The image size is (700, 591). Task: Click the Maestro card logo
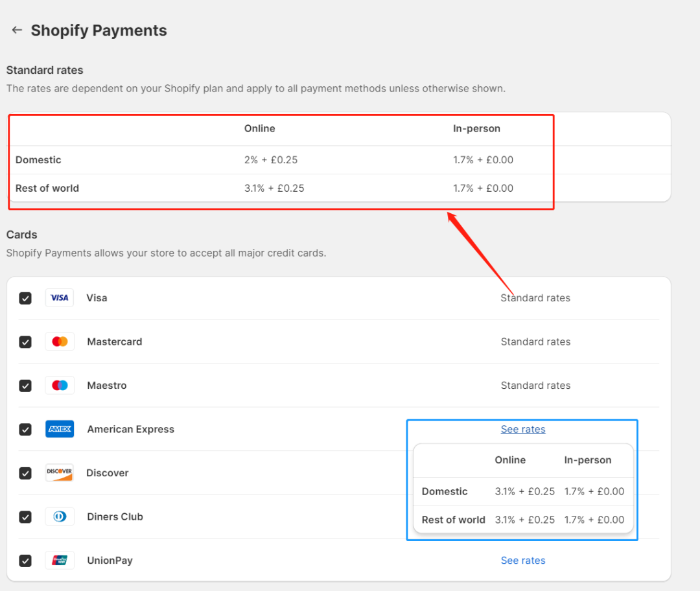(60, 386)
